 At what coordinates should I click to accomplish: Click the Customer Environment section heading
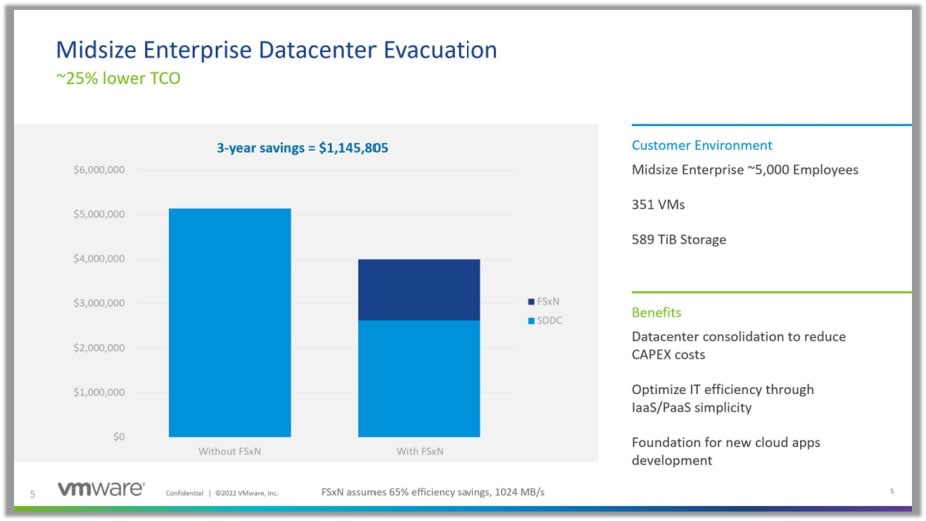tap(702, 145)
